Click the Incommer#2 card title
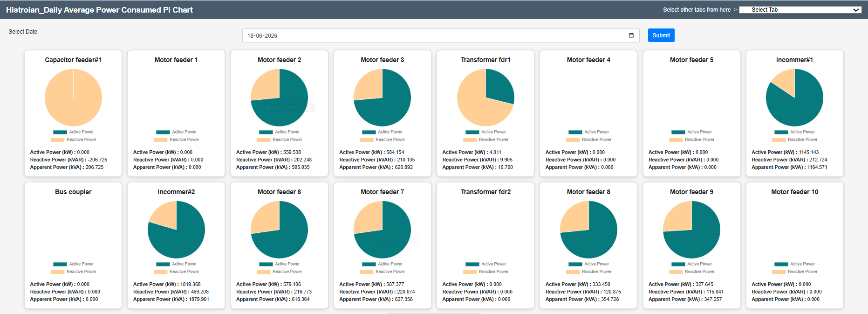The height and width of the screenshot is (314, 868). [176, 192]
